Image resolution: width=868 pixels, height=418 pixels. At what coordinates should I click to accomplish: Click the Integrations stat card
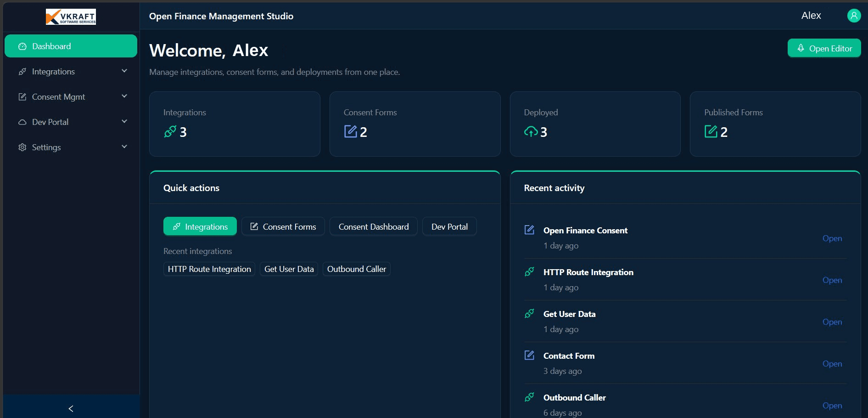point(235,124)
